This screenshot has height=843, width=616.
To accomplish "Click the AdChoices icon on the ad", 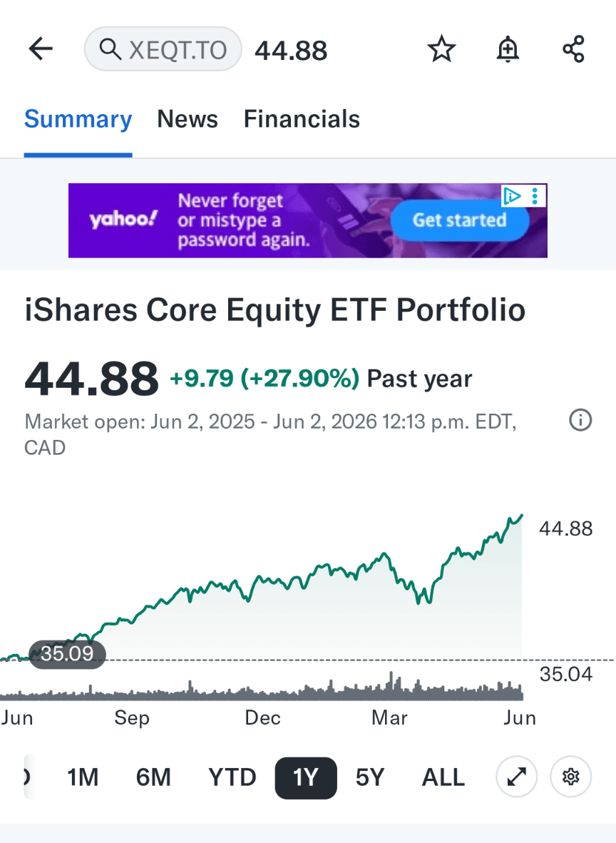I will 512,196.
